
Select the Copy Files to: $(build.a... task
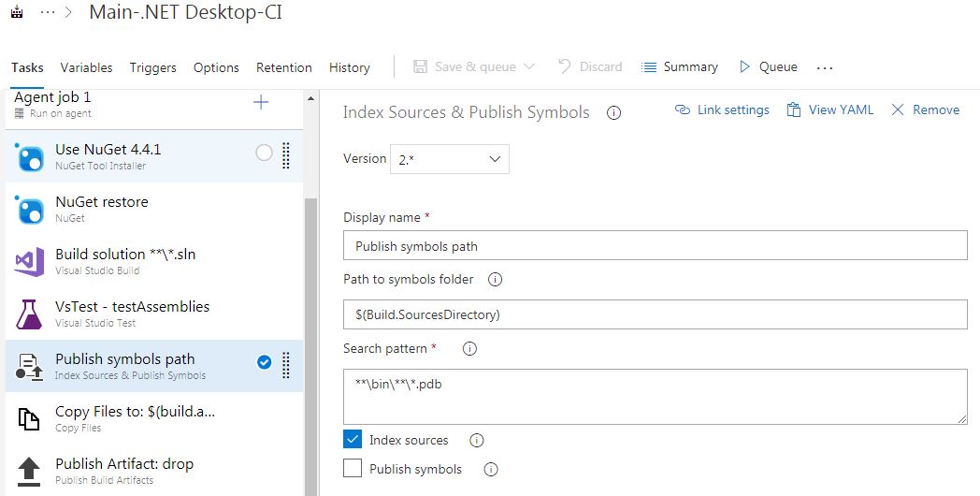point(154,419)
